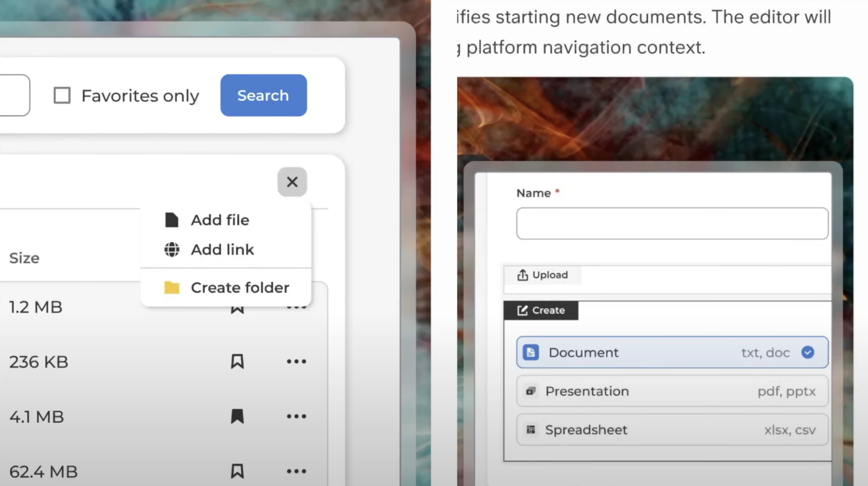Click into the Name input field
The image size is (868, 486).
tap(672, 223)
